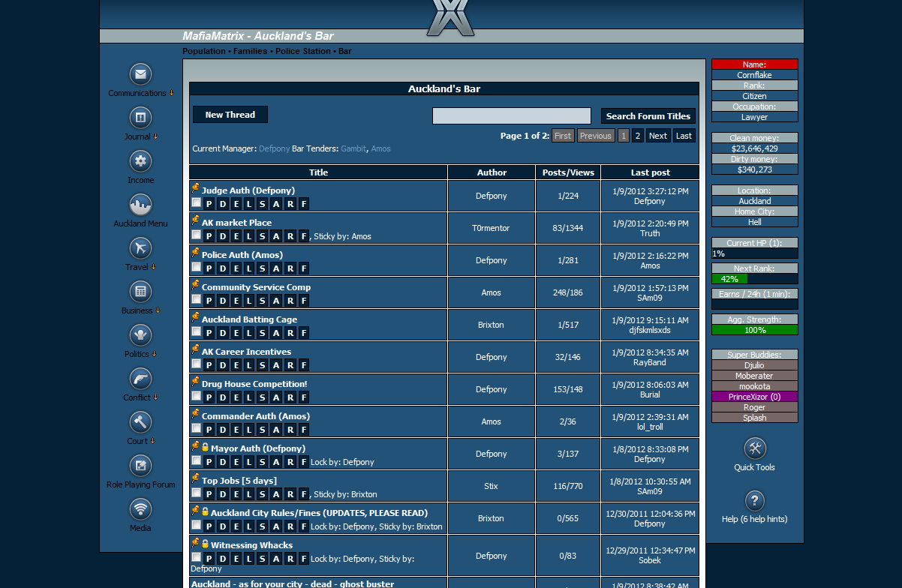Viewport: 902px width, 588px height.
Task: Open the Quick Tools wrench icon
Action: point(755,448)
